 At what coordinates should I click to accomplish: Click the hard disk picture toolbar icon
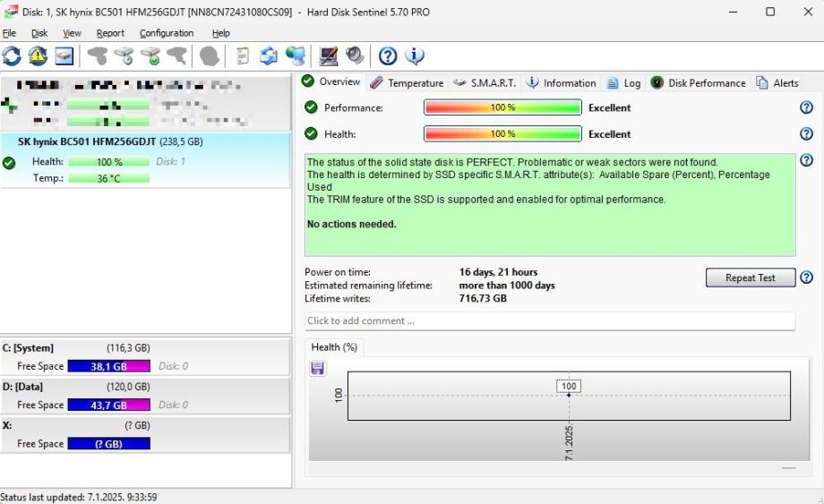pyautogui.click(x=64, y=56)
